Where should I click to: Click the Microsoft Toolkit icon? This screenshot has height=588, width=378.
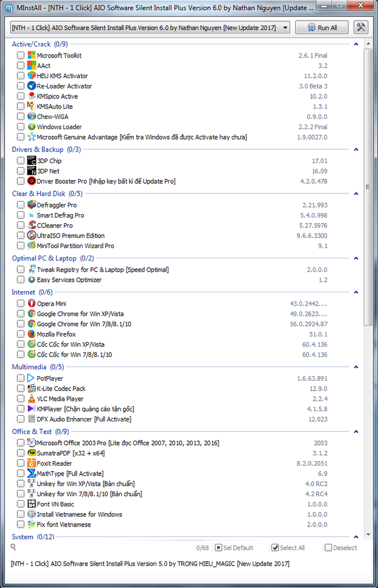click(x=32, y=55)
